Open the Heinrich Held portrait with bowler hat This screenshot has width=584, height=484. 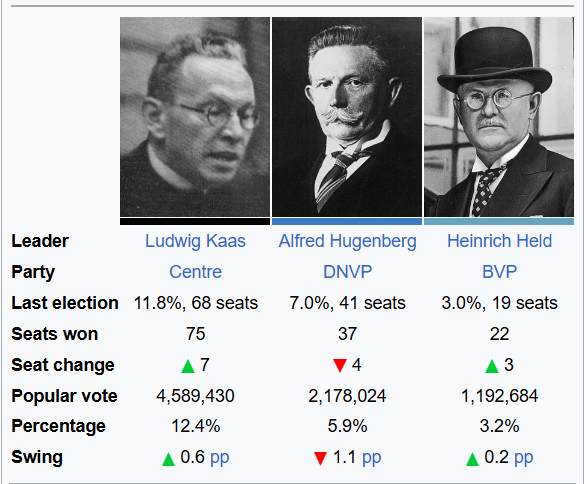tap(499, 117)
